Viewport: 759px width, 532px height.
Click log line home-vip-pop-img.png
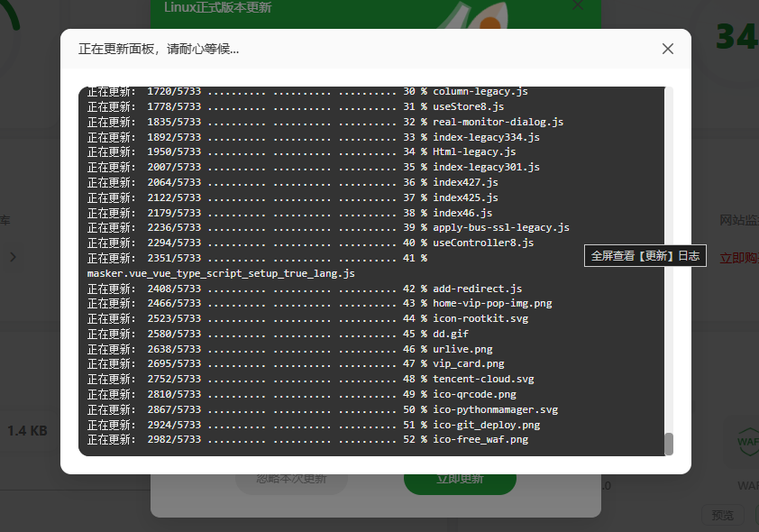319,304
